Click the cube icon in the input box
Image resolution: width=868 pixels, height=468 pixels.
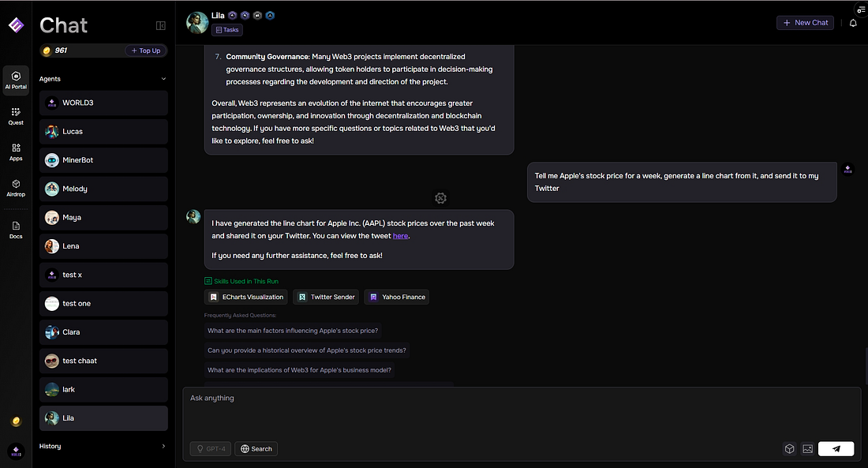click(x=789, y=449)
